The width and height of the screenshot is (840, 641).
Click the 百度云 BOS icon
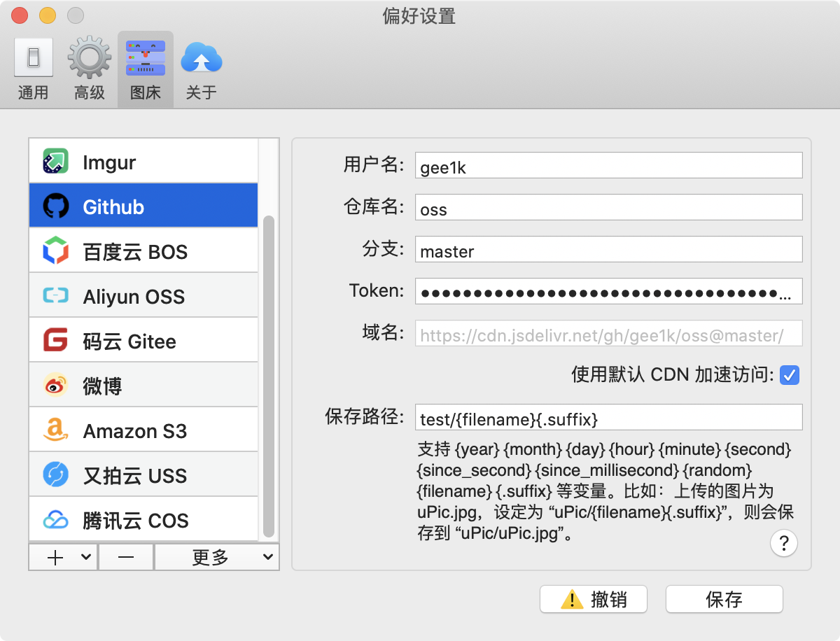pyautogui.click(x=55, y=251)
